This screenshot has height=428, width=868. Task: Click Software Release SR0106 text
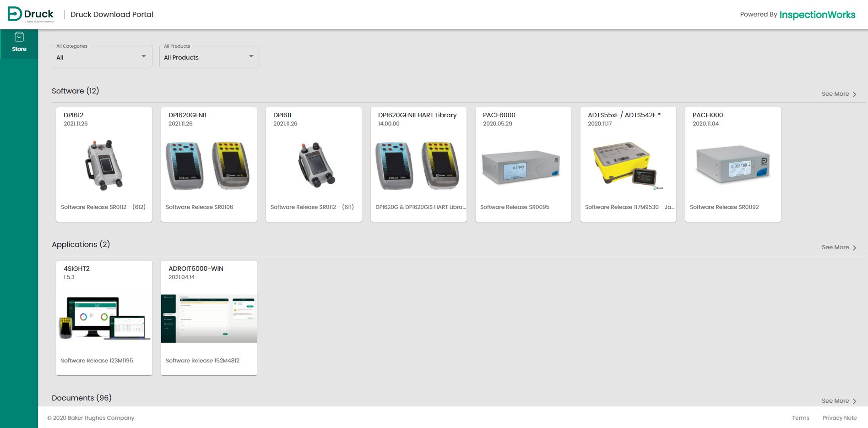199,207
